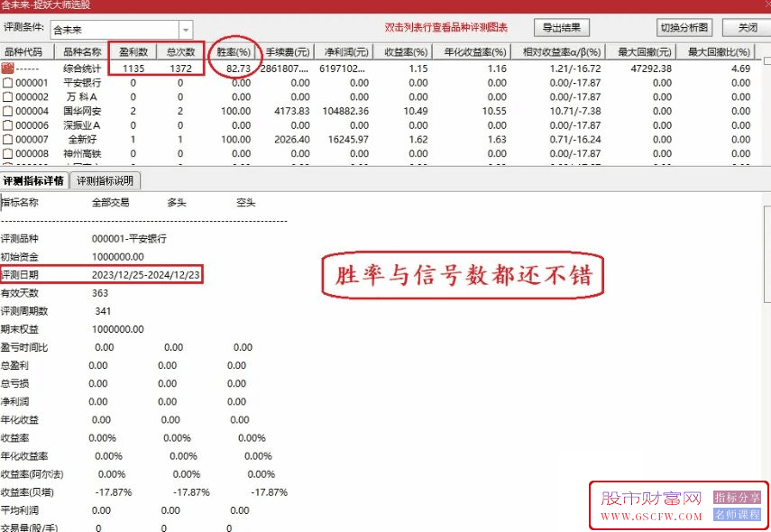Click the document icon beside 000004

coord(7,111)
